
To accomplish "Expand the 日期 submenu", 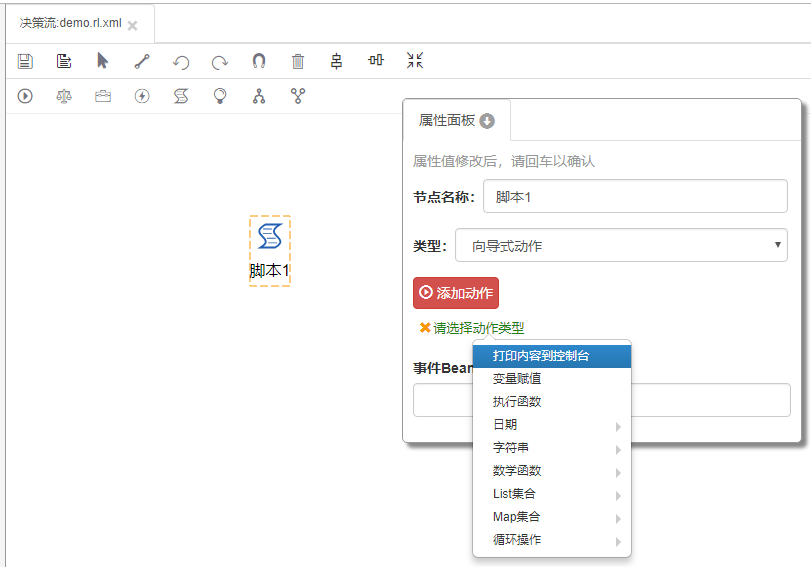I will point(552,425).
